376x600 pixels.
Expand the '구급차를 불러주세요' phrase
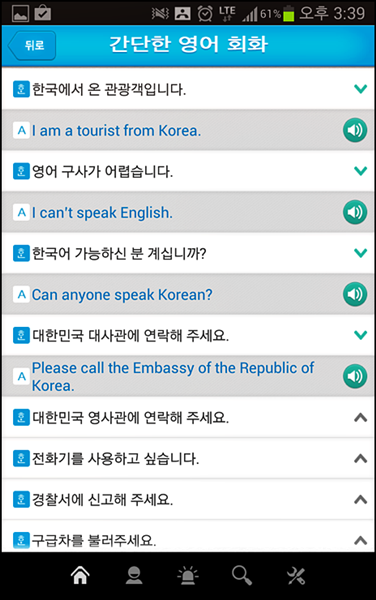tap(360, 540)
